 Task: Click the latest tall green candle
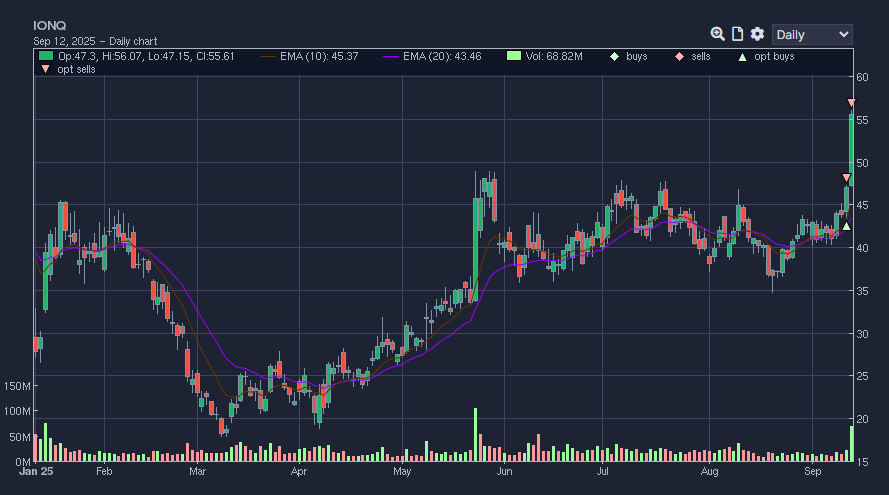pos(851,150)
